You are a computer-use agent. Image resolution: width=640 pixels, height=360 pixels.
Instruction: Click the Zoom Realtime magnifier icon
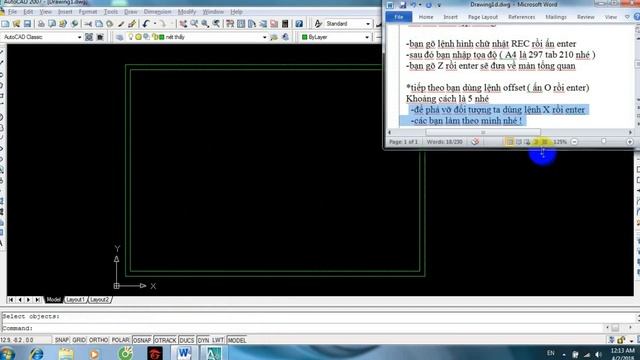point(194,24)
